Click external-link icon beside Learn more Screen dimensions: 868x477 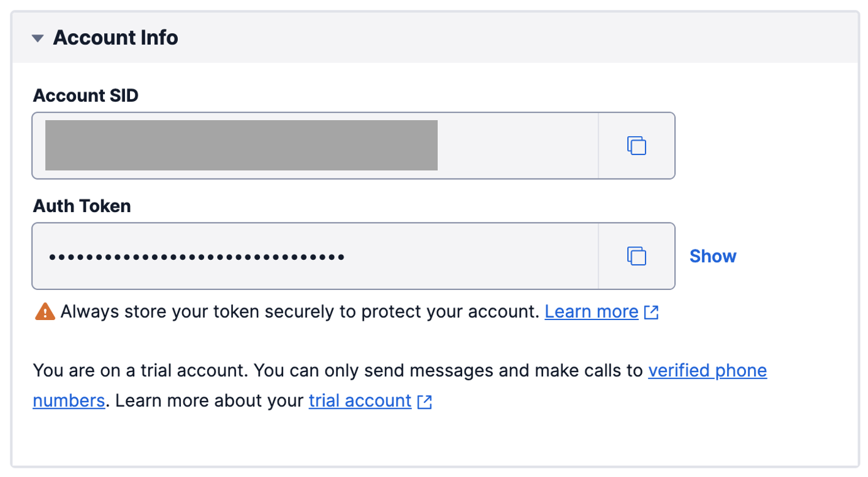click(651, 313)
